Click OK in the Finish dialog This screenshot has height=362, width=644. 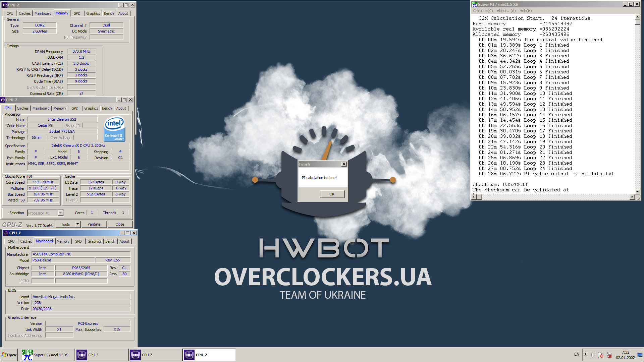332,194
